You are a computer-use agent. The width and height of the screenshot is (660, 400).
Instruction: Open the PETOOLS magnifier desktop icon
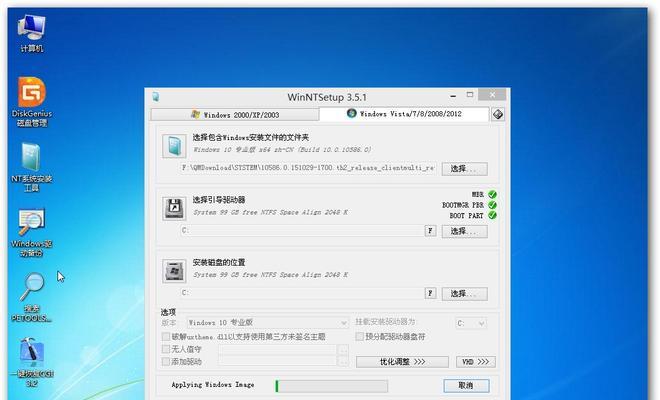tap(32, 297)
